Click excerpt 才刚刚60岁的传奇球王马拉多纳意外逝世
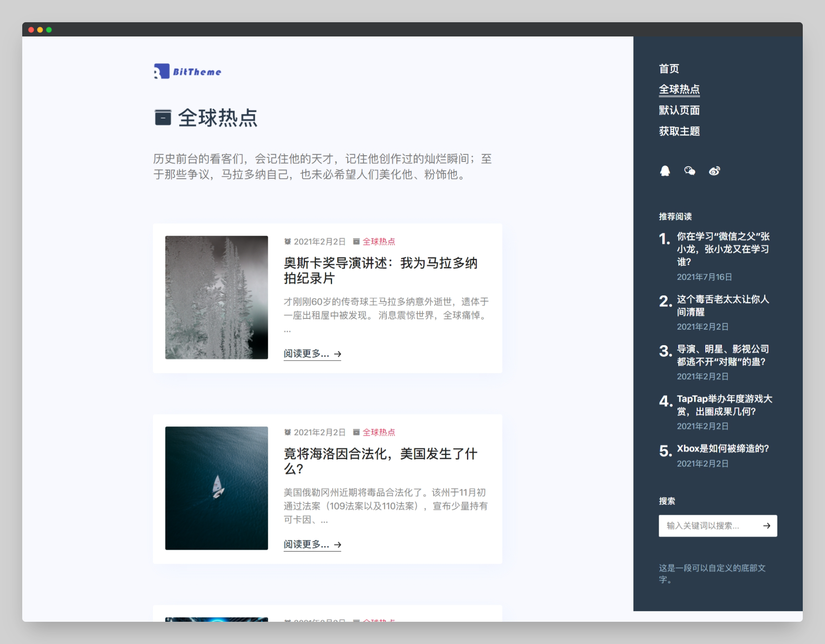Screen dimensions: 825x644 point(386,315)
